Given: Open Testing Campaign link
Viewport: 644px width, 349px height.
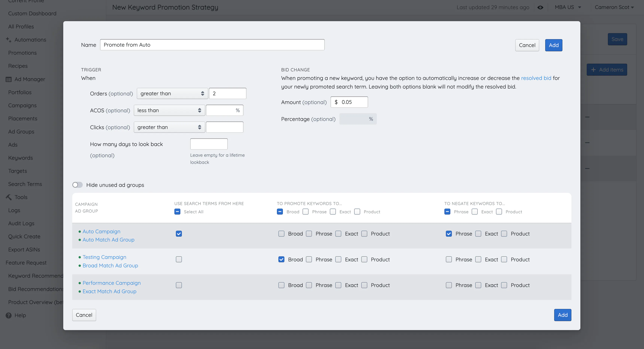Looking at the screenshot, I should (105, 257).
